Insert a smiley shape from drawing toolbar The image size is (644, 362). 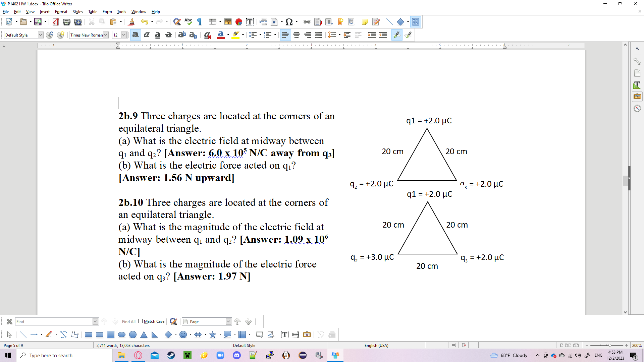click(183, 335)
